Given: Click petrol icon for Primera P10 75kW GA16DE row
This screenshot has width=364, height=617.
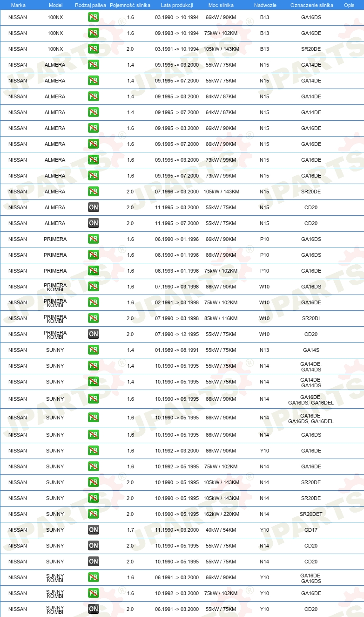Looking at the screenshot, I should coord(94,271).
